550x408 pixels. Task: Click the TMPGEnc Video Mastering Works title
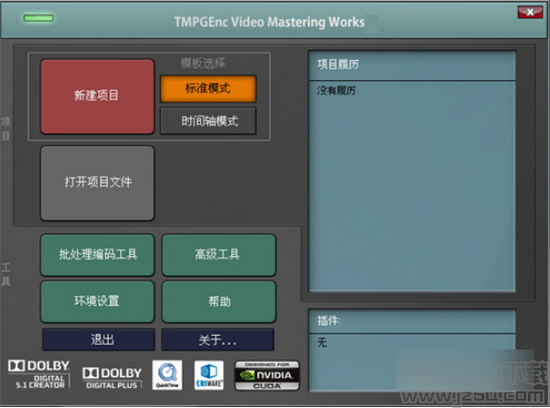pyautogui.click(x=269, y=22)
